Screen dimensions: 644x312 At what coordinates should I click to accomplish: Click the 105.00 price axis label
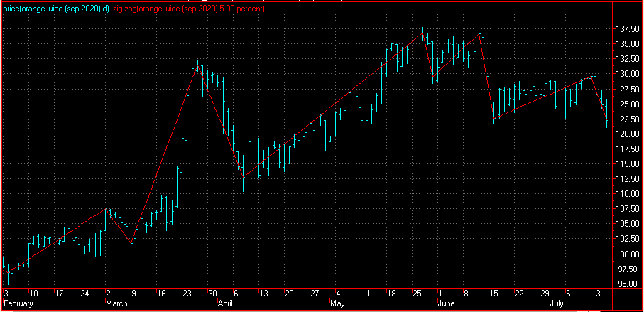coord(628,224)
